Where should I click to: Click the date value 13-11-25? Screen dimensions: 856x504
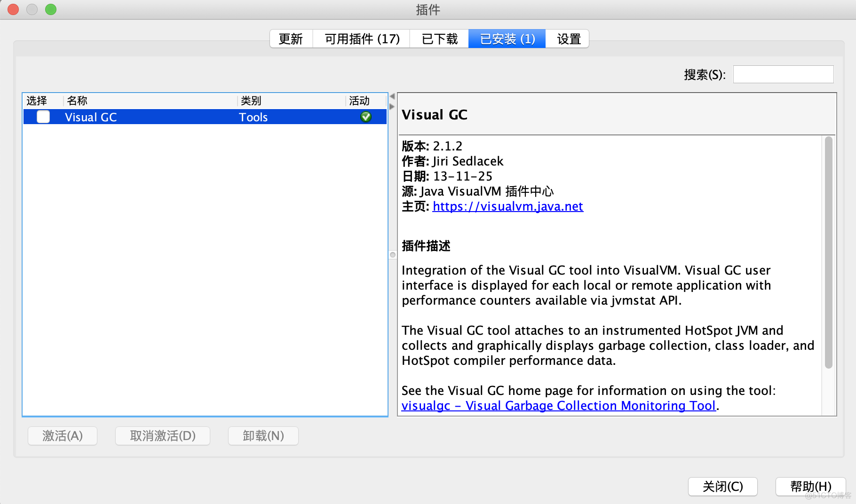(463, 176)
